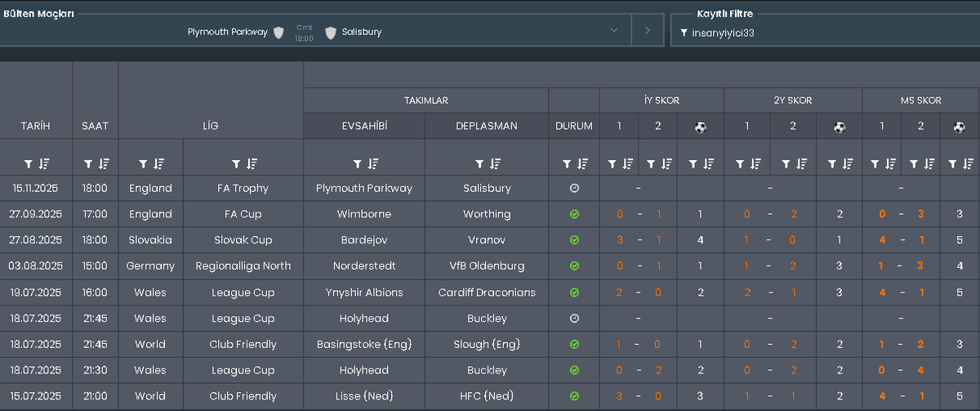Click the FA Trophy league cell
Viewport: 980px width, 411px height.
pyautogui.click(x=243, y=188)
